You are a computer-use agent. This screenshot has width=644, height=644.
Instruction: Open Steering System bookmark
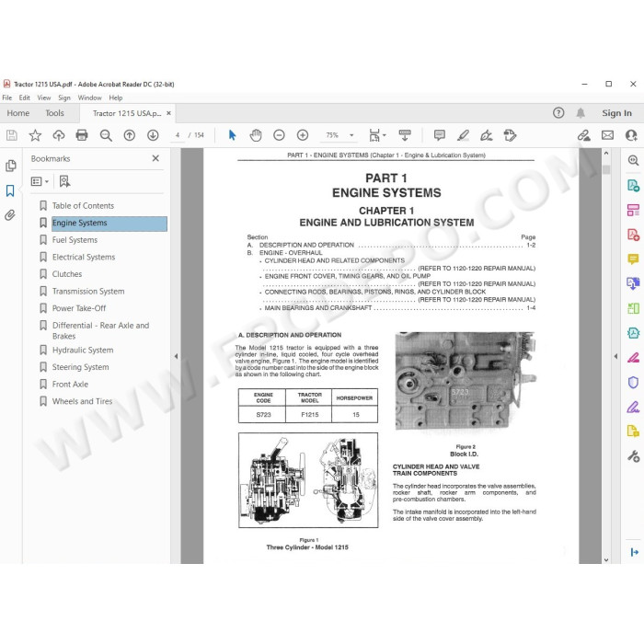(x=81, y=367)
